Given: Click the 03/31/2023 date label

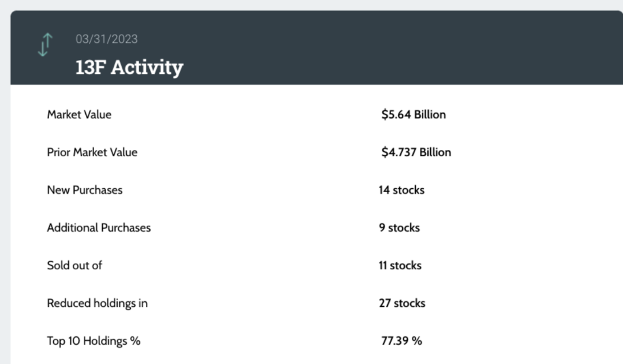Looking at the screenshot, I should coord(107,39).
